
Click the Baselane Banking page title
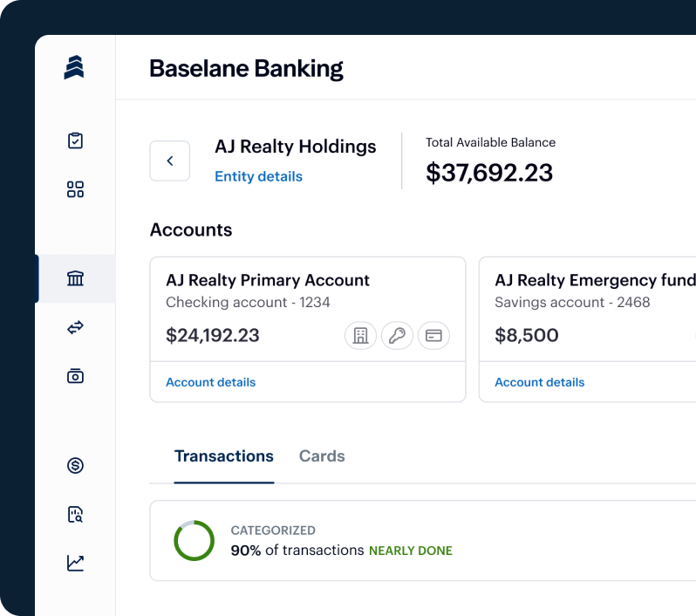[246, 68]
